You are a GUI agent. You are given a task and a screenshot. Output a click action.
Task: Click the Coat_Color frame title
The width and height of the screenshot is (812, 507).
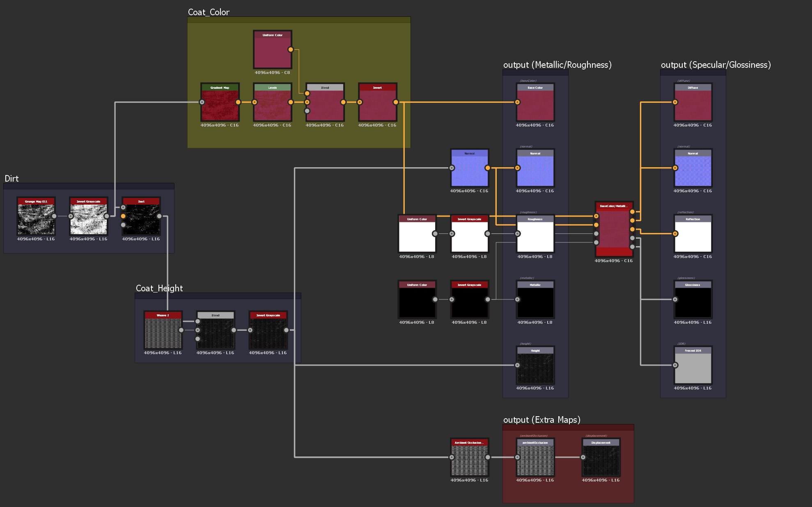pyautogui.click(x=209, y=12)
